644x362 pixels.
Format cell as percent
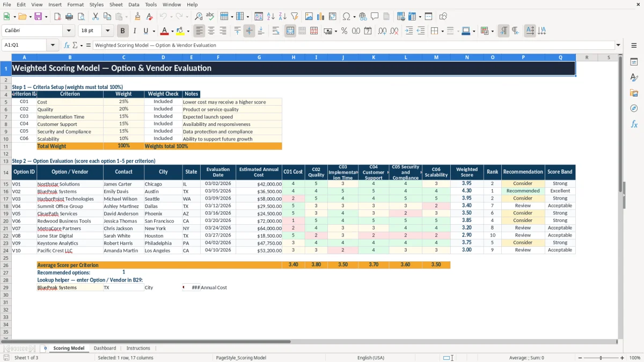[344, 31]
